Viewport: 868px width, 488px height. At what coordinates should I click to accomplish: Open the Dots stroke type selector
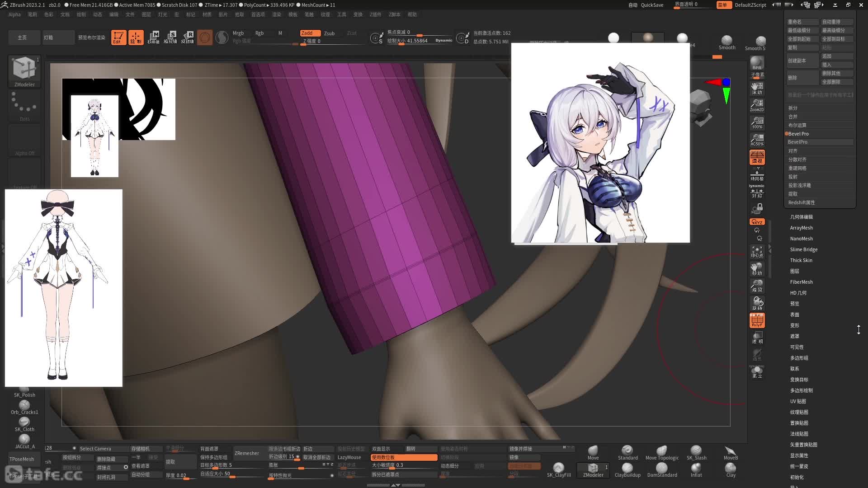[x=24, y=106]
